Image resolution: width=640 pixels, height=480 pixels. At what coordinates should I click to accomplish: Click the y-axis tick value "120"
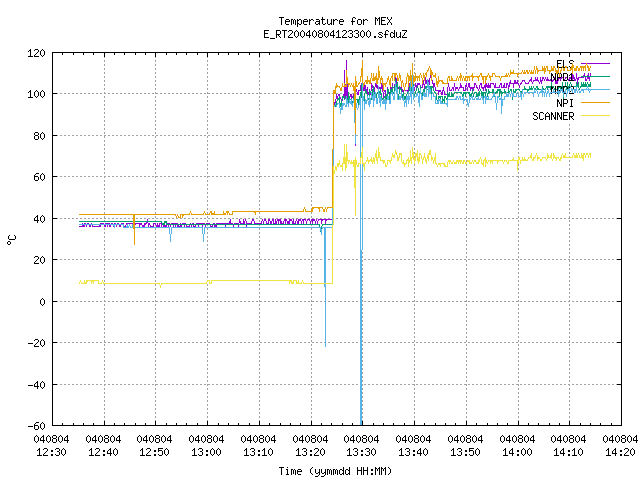36,53
